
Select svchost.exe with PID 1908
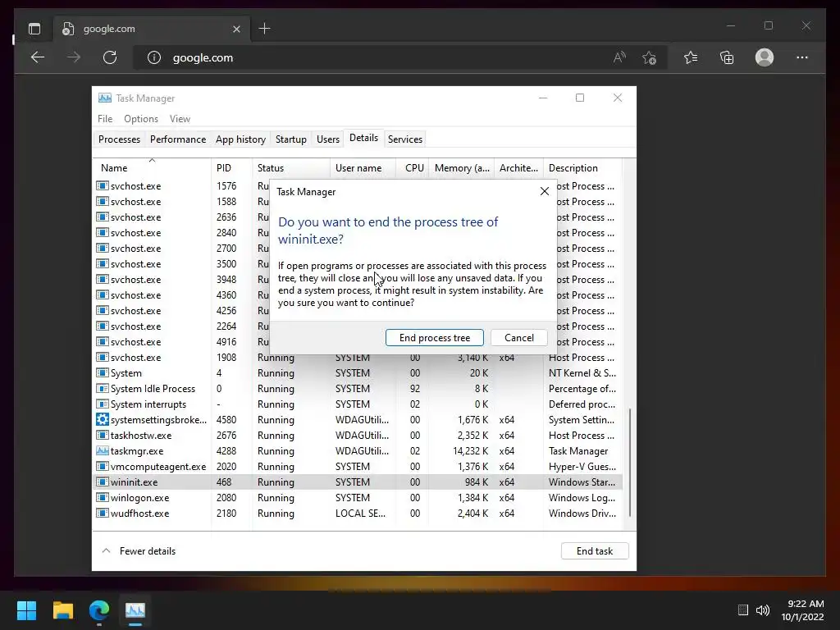point(358,358)
